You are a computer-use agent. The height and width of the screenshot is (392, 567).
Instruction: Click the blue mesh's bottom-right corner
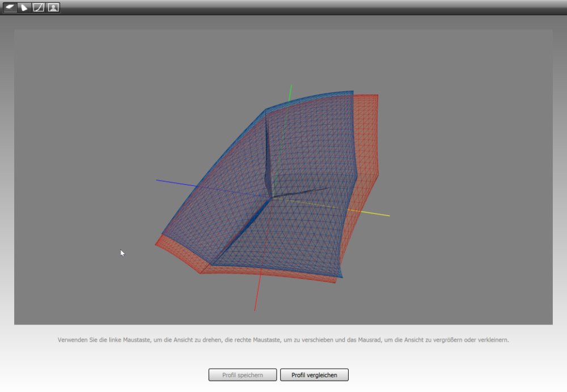[341, 276]
